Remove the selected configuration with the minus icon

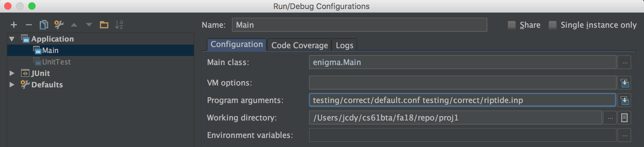[29, 25]
